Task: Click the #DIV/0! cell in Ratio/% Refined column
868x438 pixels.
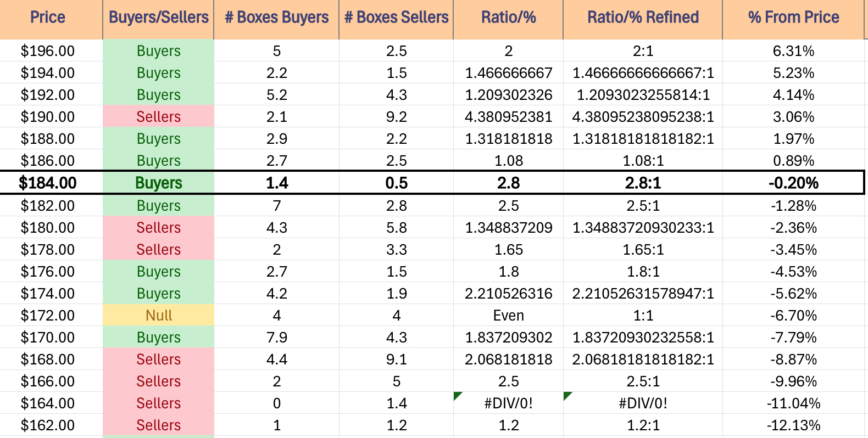Action: click(643, 403)
